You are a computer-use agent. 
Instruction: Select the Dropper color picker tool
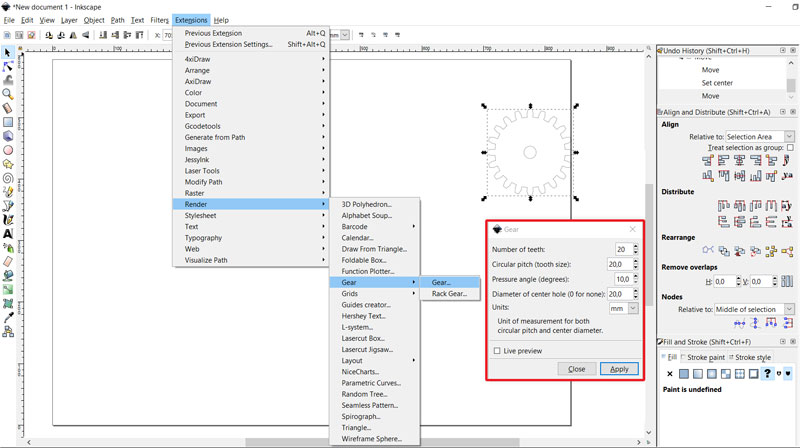click(x=8, y=317)
